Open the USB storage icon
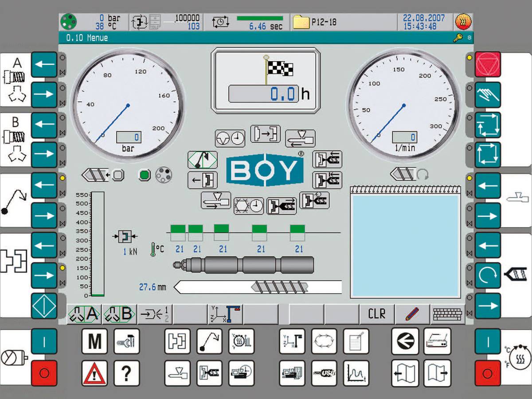The image size is (532, 399). coord(324,373)
